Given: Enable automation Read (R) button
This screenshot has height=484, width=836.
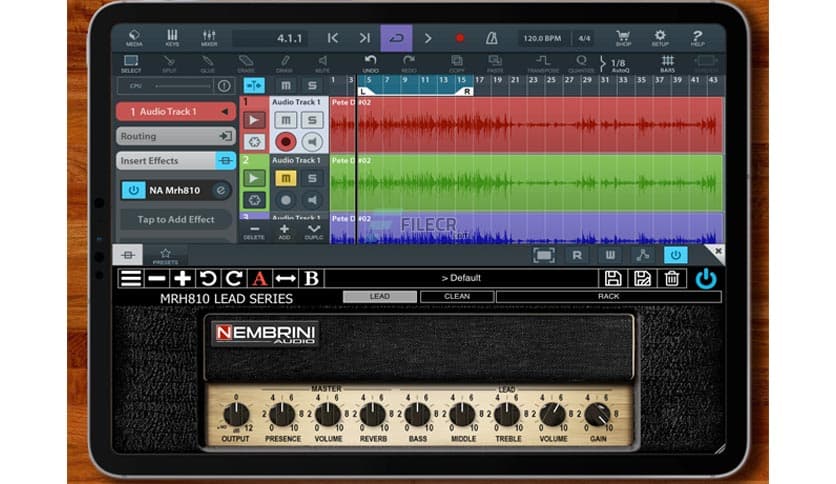Looking at the screenshot, I should click(577, 255).
